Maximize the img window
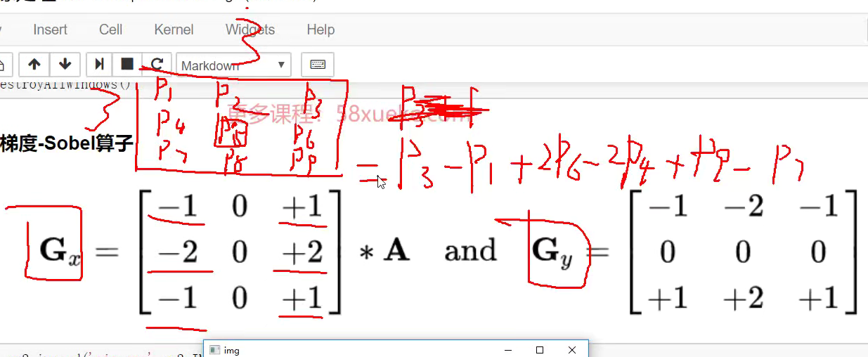This screenshot has height=357, width=868. (540, 350)
